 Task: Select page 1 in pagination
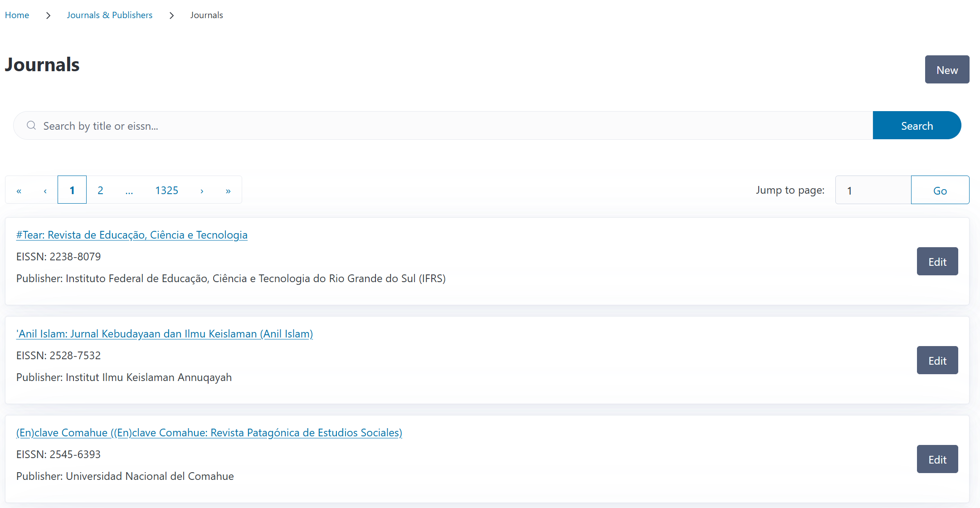click(72, 190)
